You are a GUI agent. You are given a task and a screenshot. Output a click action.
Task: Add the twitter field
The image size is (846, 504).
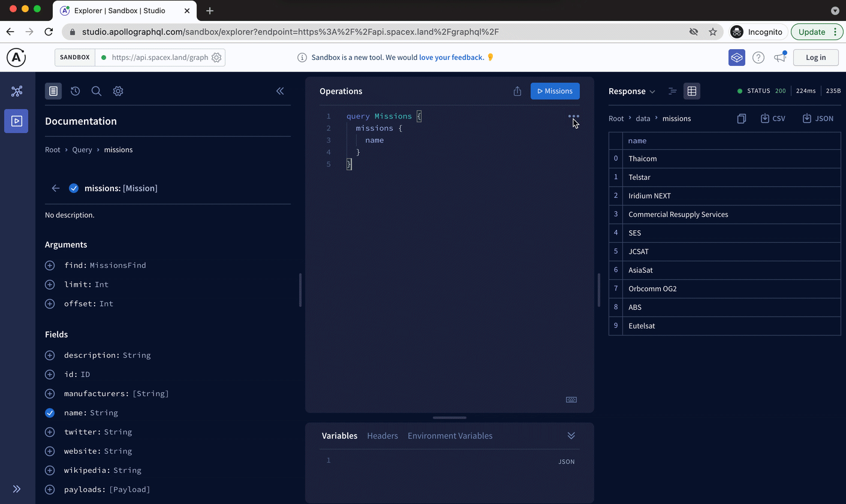pos(50,432)
